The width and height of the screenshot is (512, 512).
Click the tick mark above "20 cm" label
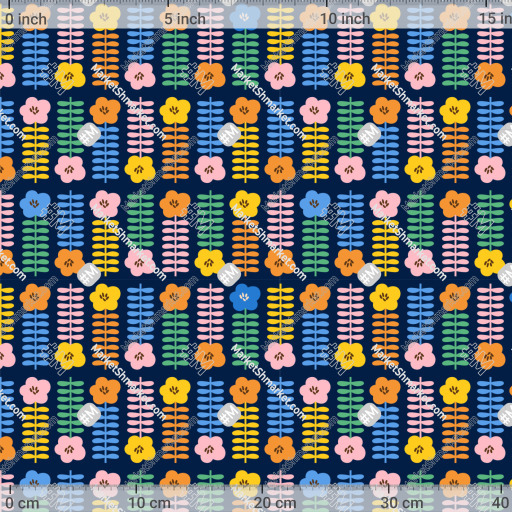(262, 489)
